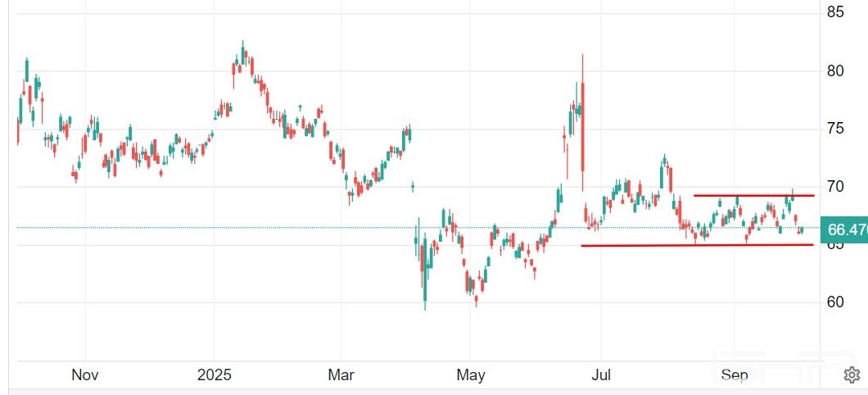Viewport: 868px width, 395px height.
Task: Click the 60 price axis label
Action: [x=835, y=302]
